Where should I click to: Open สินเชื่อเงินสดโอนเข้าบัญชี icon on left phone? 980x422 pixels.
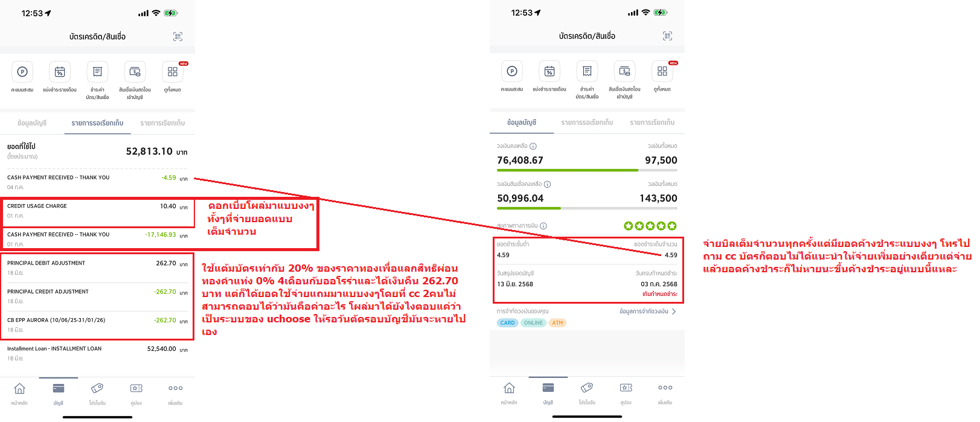[135, 72]
